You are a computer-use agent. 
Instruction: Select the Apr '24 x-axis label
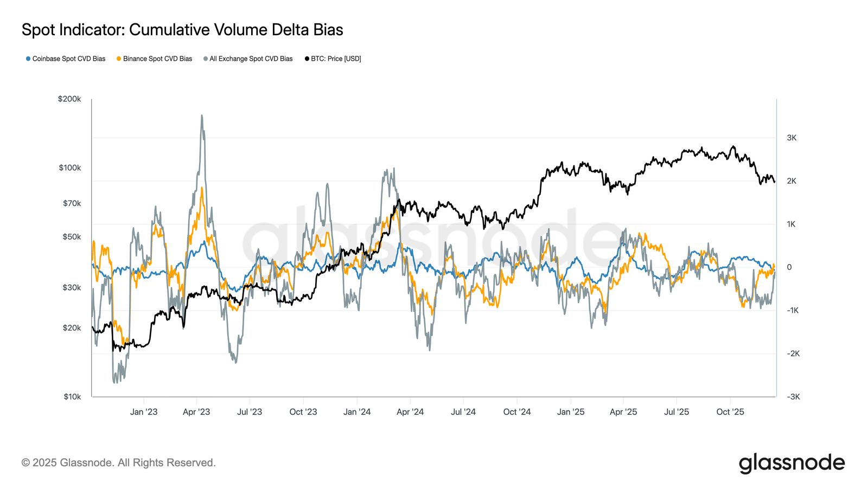[x=410, y=412]
